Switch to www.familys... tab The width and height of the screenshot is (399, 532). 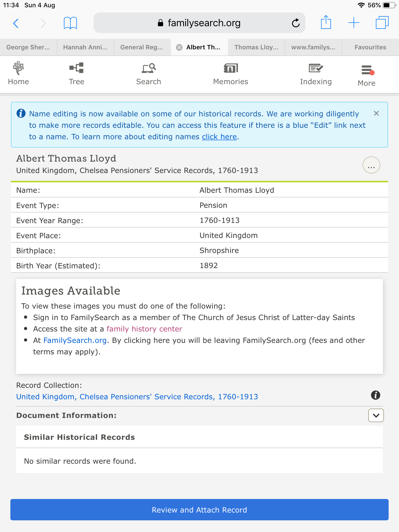[313, 47]
